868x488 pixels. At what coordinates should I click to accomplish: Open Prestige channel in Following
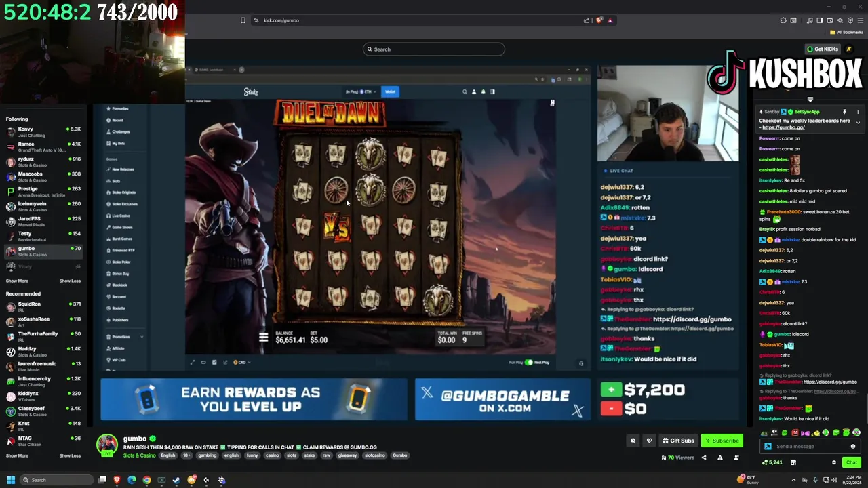coord(42,191)
